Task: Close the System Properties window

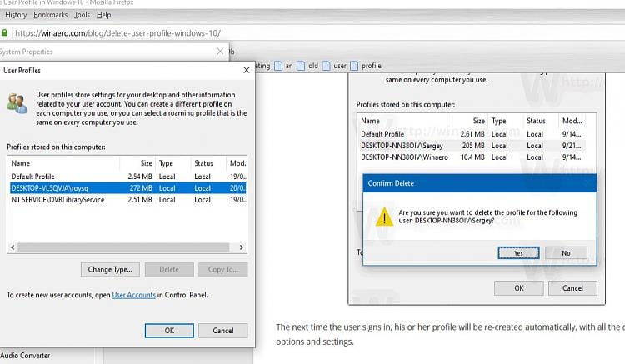Action: [x=220, y=52]
